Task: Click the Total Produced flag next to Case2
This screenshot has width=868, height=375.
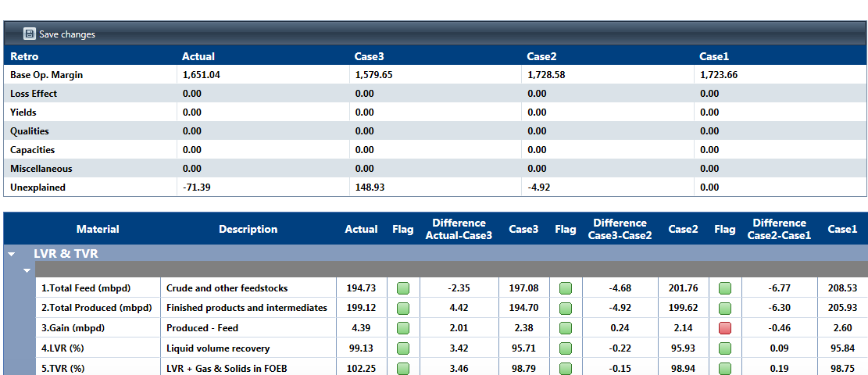Action: click(x=724, y=308)
